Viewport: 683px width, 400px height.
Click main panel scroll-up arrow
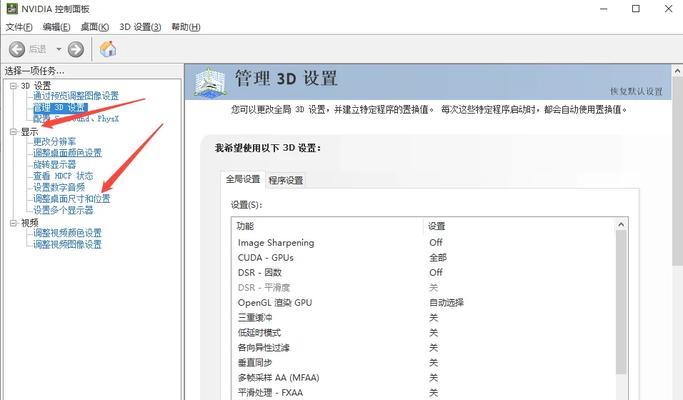[x=677, y=71]
